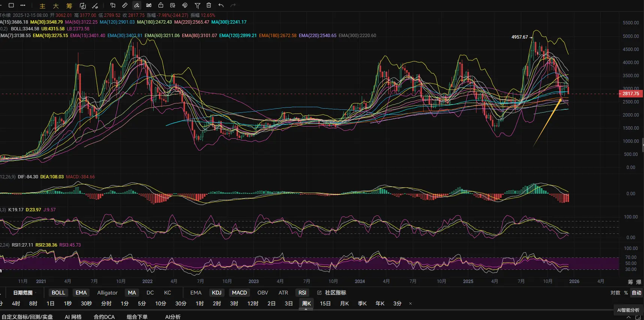
Task: Click the padlock lock drawings icon
Action: tap(161, 5)
